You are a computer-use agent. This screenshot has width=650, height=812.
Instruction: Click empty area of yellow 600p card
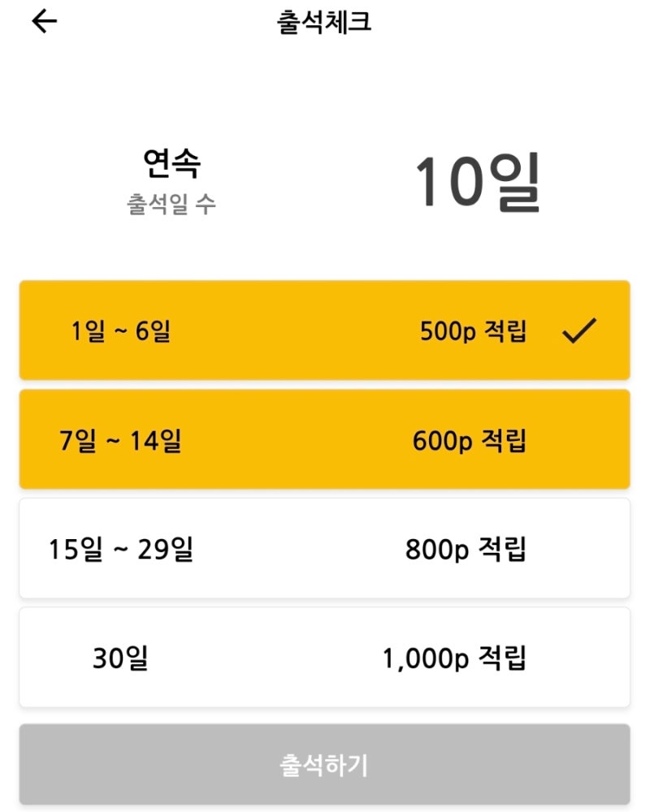296,439
